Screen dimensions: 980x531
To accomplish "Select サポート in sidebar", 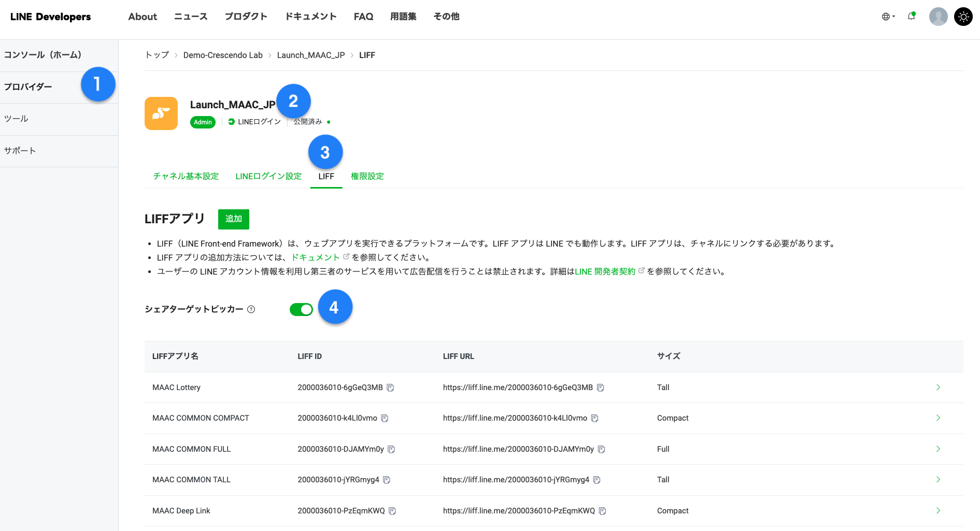I will coord(59,151).
